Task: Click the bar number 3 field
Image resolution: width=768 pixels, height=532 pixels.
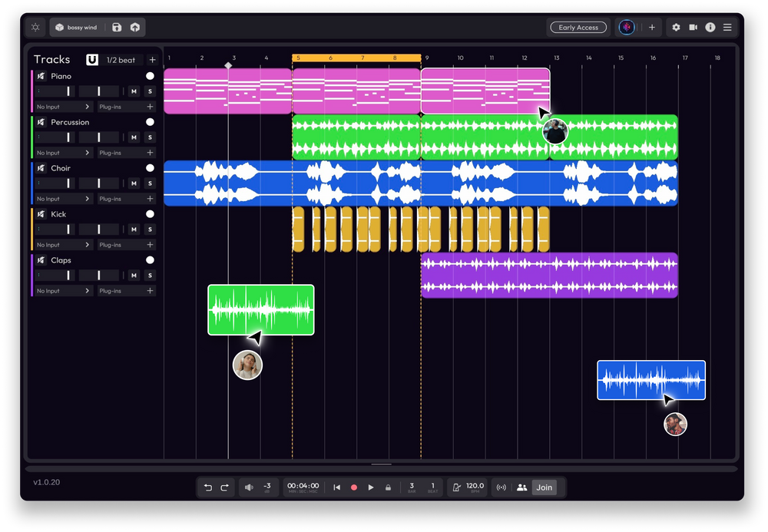Action: pyautogui.click(x=412, y=487)
